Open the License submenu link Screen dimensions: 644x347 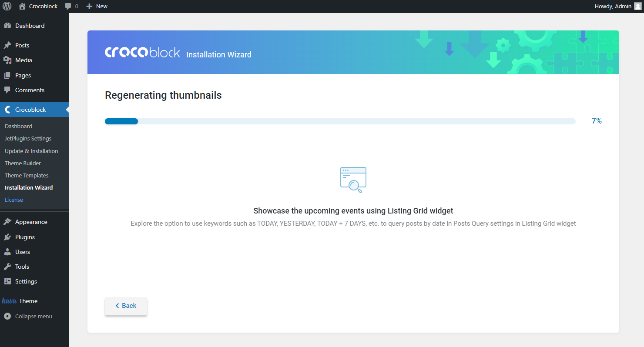[13, 200]
